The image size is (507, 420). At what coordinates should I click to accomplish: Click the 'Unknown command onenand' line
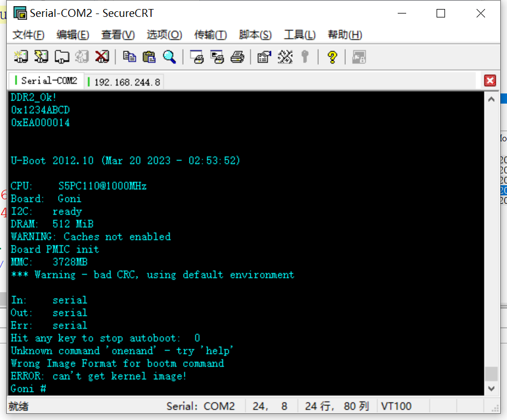tap(122, 351)
